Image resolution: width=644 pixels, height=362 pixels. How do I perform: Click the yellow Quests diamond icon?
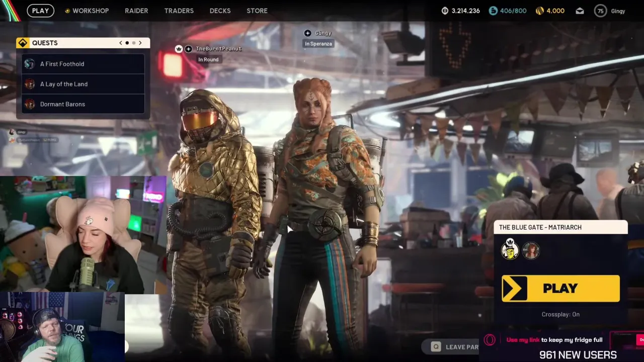point(23,43)
